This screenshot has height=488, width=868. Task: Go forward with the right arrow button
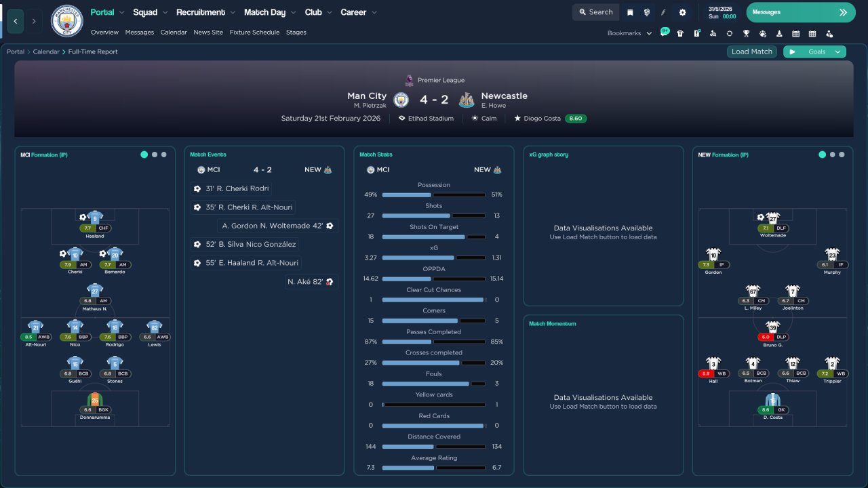coord(34,21)
